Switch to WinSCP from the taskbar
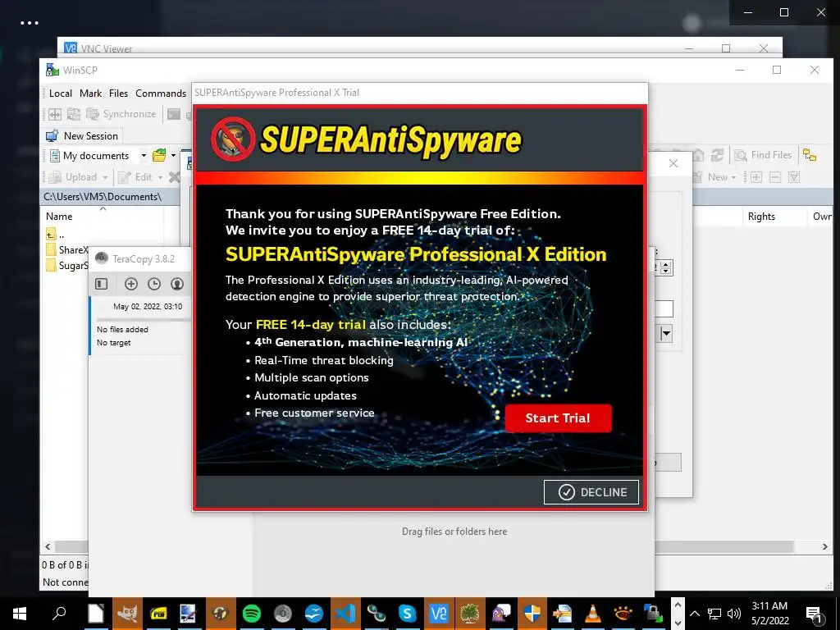Image resolution: width=840 pixels, height=630 pixels. point(654,614)
